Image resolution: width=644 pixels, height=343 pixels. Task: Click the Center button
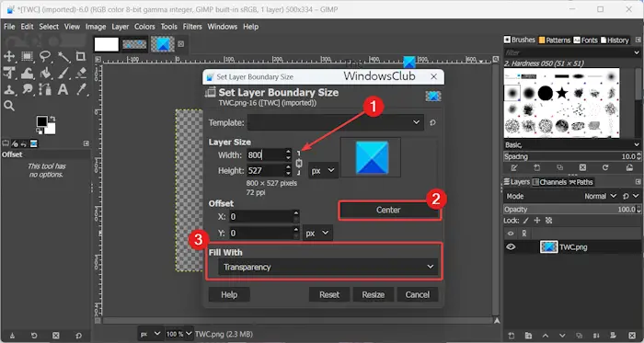coord(388,210)
